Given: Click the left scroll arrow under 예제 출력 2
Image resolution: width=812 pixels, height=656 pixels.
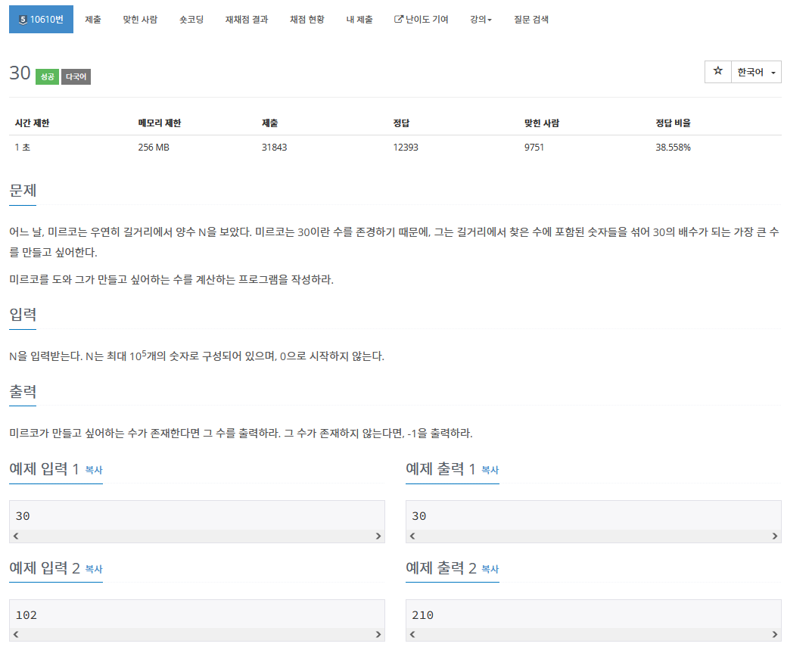Looking at the screenshot, I should [412, 636].
